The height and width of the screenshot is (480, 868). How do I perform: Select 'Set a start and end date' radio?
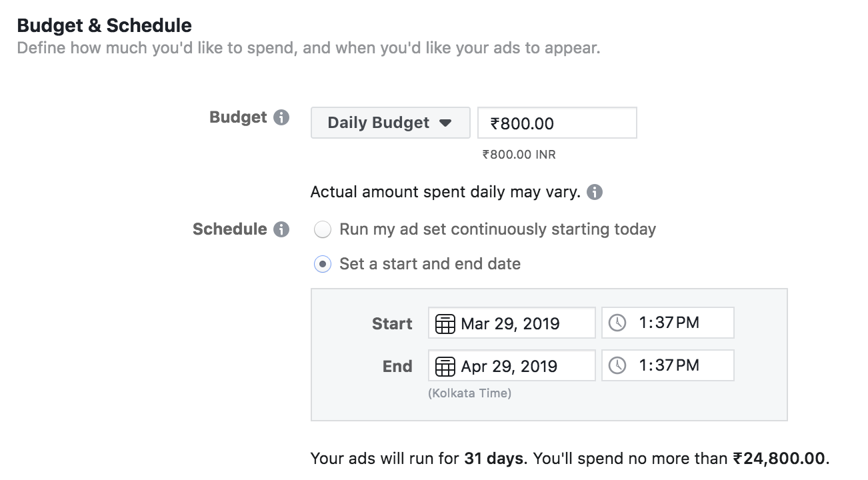[x=323, y=265]
